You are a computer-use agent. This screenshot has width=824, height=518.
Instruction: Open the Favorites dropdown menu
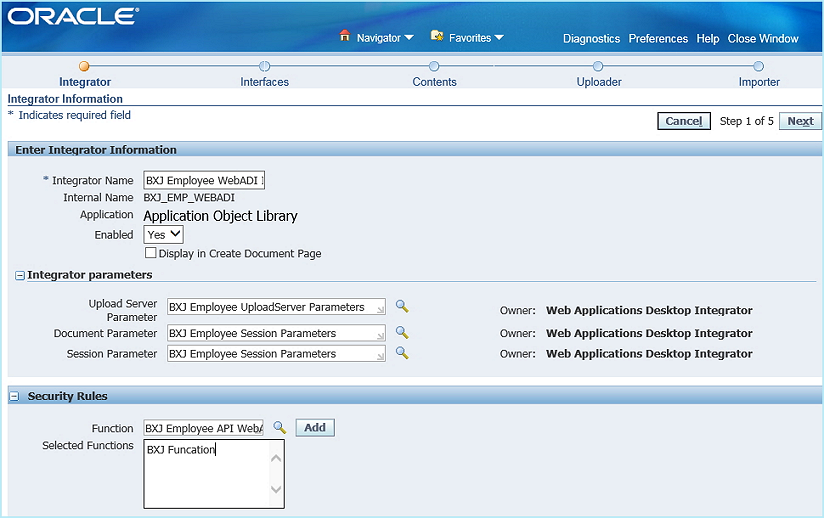476,38
